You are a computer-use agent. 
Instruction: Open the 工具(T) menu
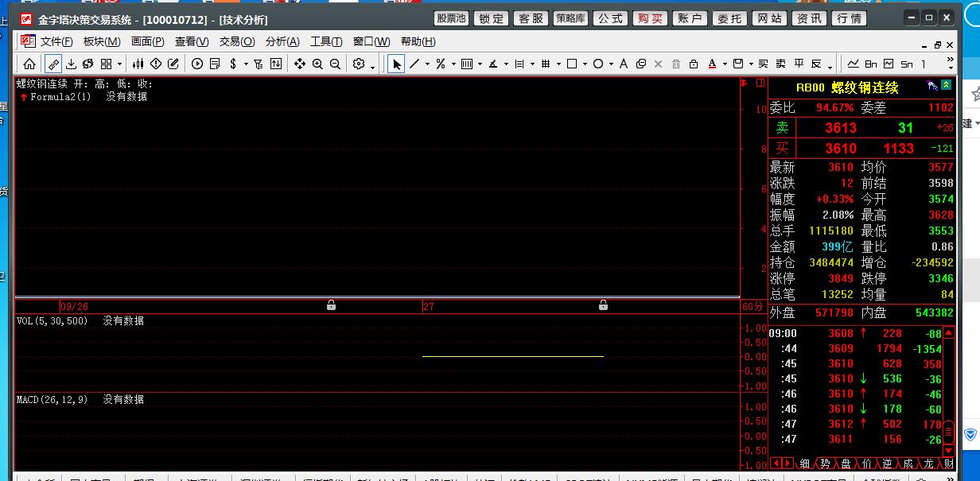point(326,41)
